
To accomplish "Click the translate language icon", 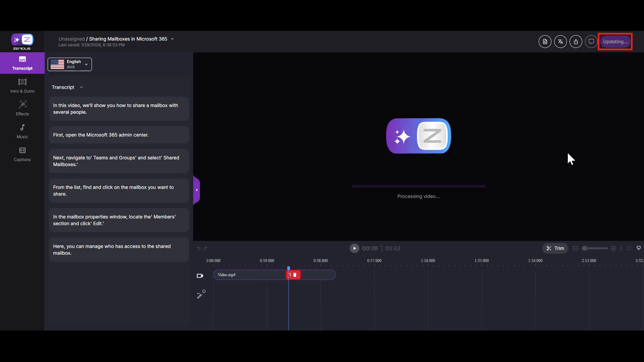I will (560, 42).
